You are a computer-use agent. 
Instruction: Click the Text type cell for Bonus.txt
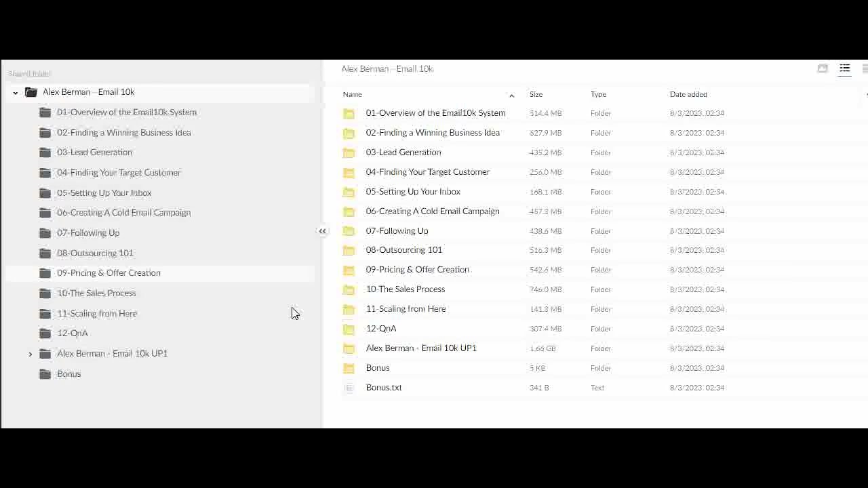pos(597,388)
